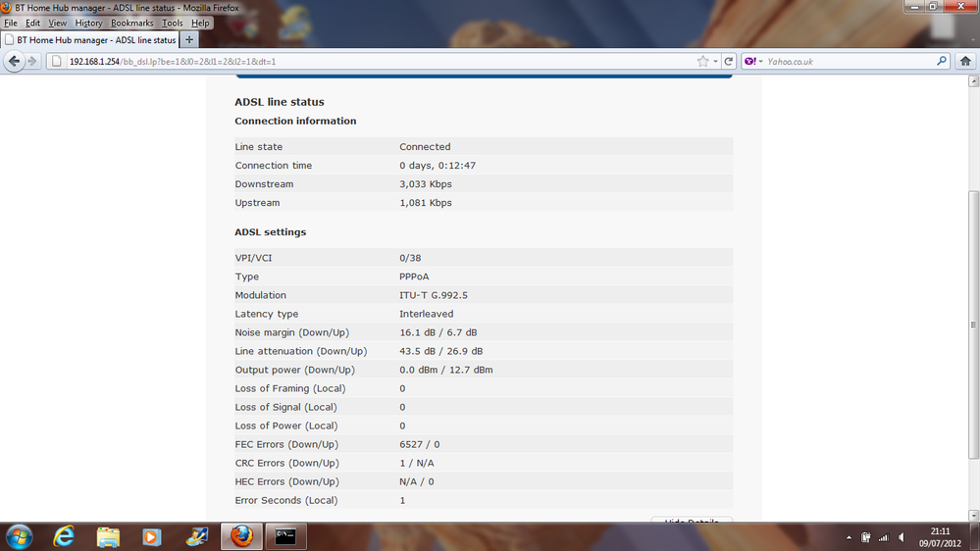
Task: Click the CRC Errors value 1 / N/A
Action: [x=417, y=464]
